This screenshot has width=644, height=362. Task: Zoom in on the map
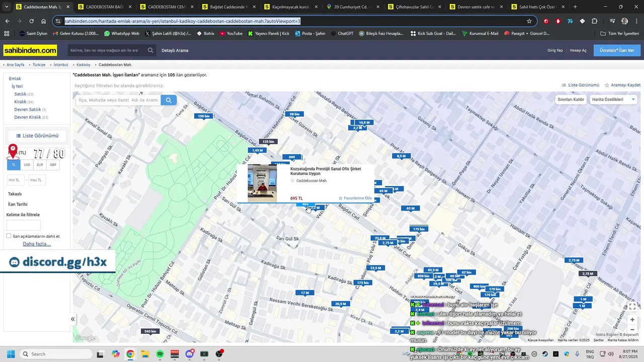(632, 320)
